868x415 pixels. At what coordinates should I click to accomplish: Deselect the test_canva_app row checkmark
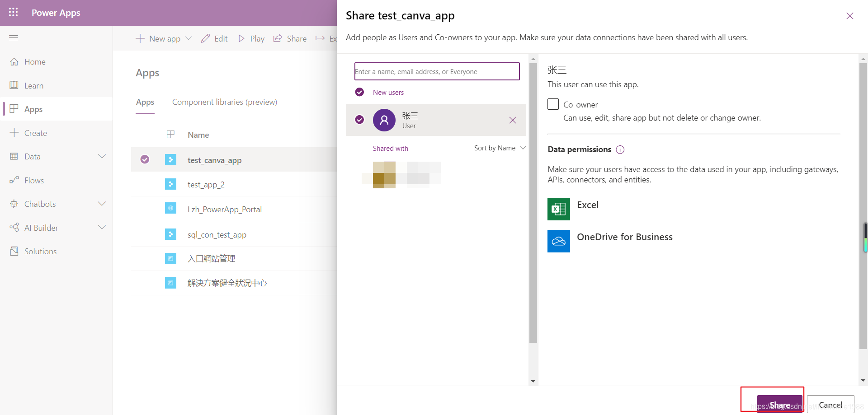[145, 159]
